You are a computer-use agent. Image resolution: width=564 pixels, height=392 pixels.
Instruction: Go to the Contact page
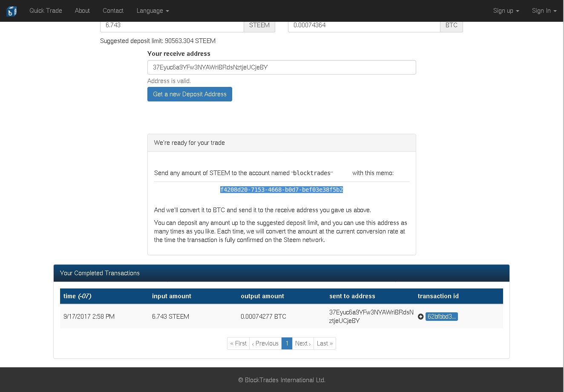click(113, 11)
